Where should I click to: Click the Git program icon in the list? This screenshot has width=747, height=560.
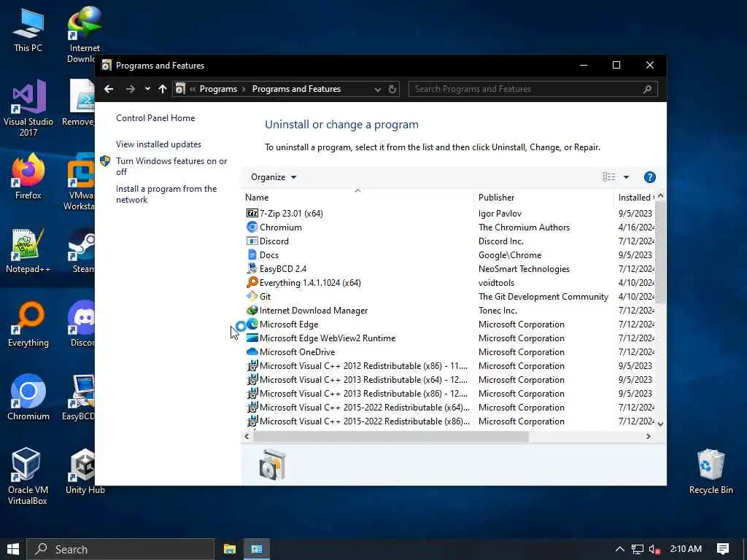(x=252, y=296)
